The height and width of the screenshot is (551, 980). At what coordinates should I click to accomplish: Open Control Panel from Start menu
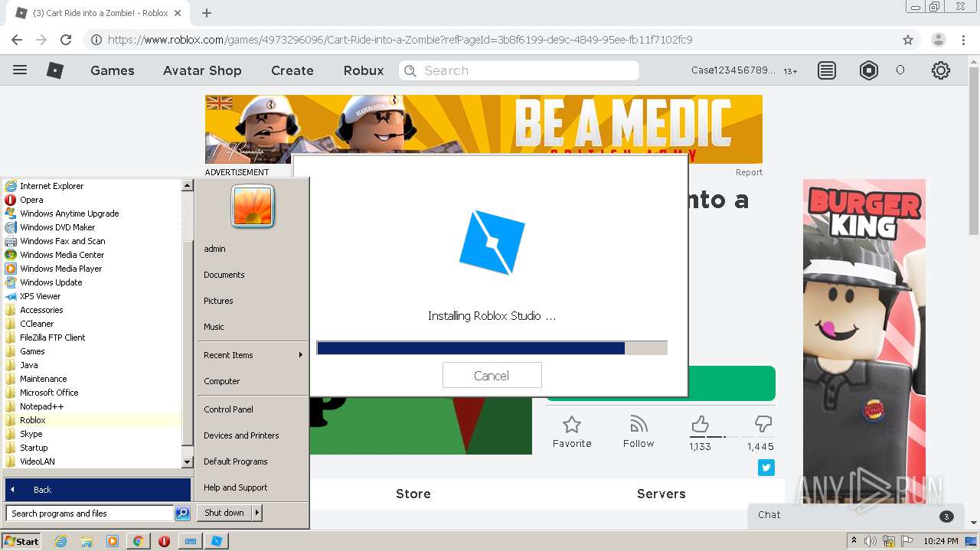pyautogui.click(x=228, y=409)
